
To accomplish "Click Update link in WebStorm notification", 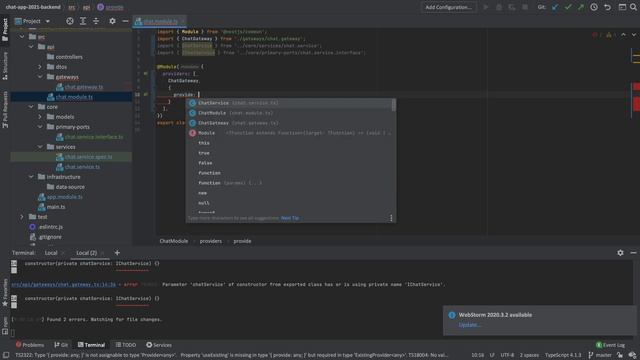I will coord(470,325).
